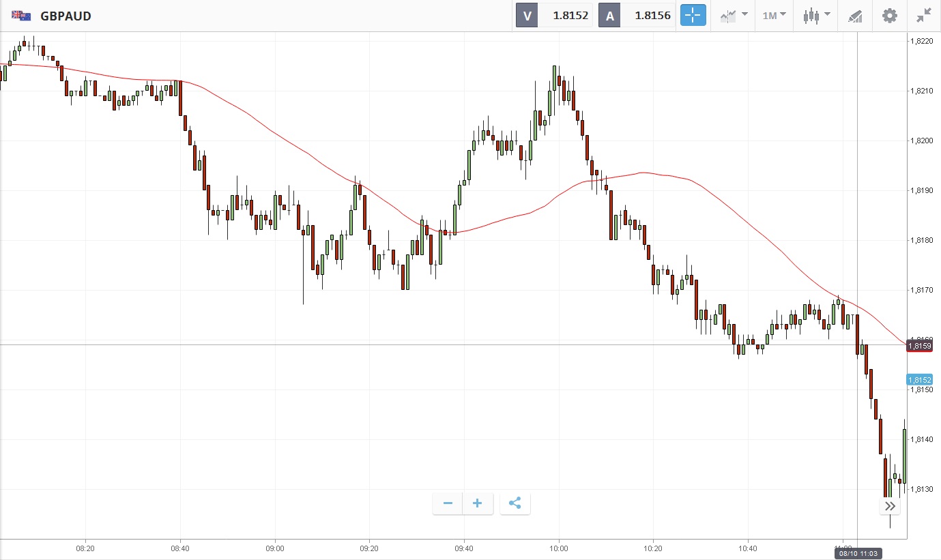Click the A buy price 1.8156 button
The height and width of the screenshot is (560, 941).
(x=637, y=15)
